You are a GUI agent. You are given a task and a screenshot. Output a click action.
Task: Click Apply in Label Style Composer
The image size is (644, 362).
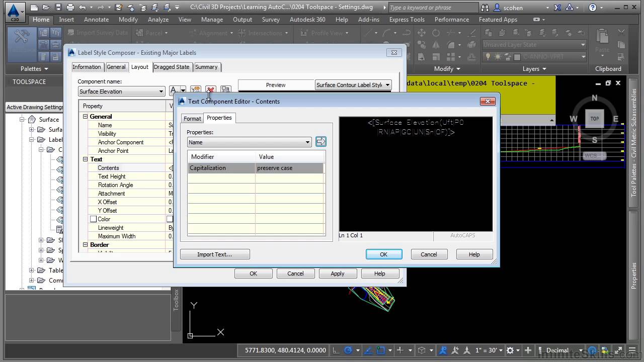pyautogui.click(x=338, y=274)
